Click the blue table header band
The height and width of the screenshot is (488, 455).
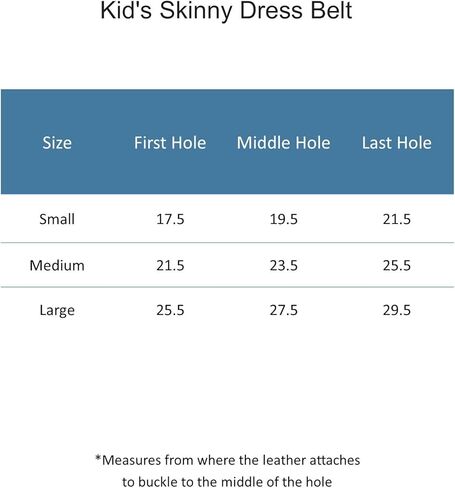(x=227, y=142)
